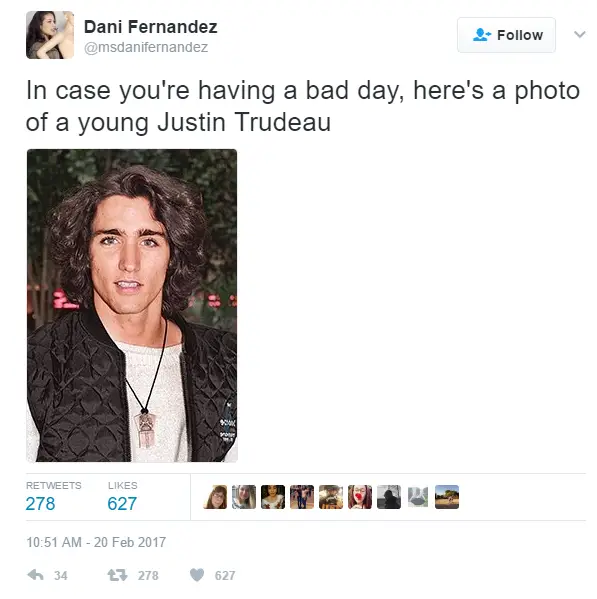
Task: Open the tweet's attached photo
Action: [x=132, y=305]
